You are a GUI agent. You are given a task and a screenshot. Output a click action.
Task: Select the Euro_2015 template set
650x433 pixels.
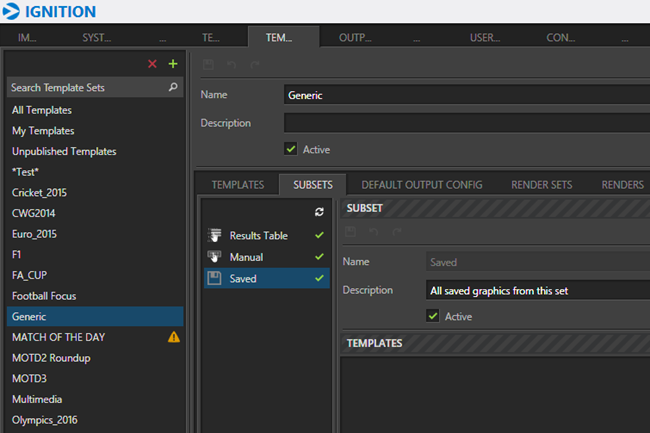pyautogui.click(x=95, y=234)
